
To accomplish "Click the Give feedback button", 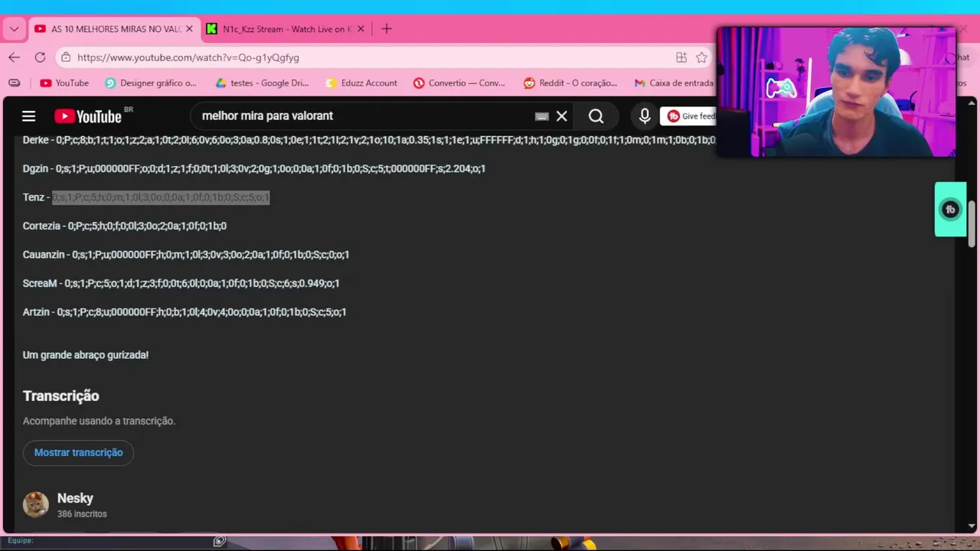I will tap(689, 116).
